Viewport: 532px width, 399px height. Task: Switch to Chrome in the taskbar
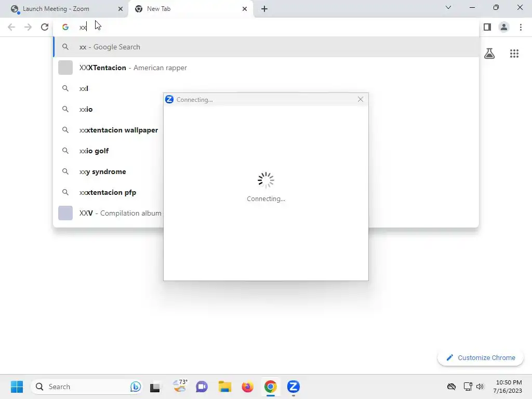[270, 387]
